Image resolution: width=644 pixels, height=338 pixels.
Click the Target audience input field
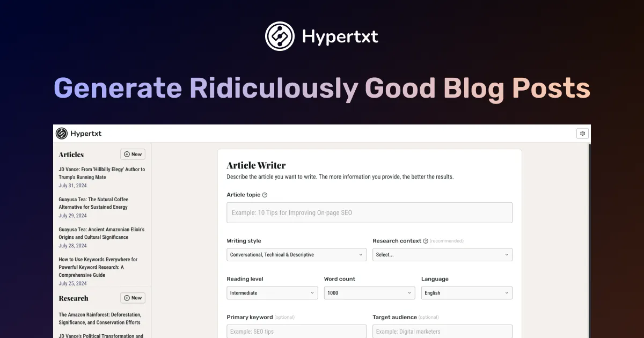coord(442,332)
